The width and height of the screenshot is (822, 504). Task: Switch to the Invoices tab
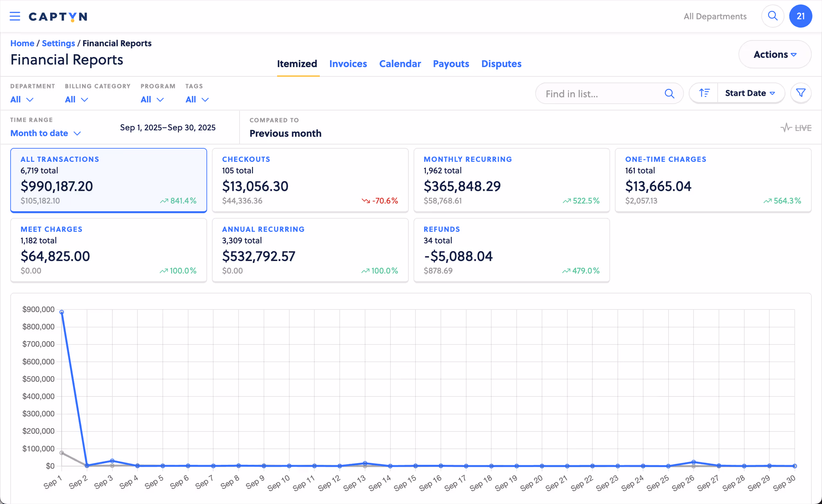[348, 64]
